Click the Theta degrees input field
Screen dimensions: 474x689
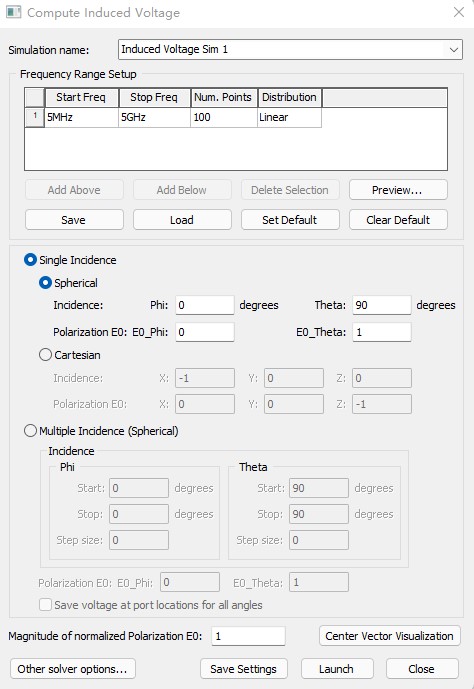tap(381, 305)
